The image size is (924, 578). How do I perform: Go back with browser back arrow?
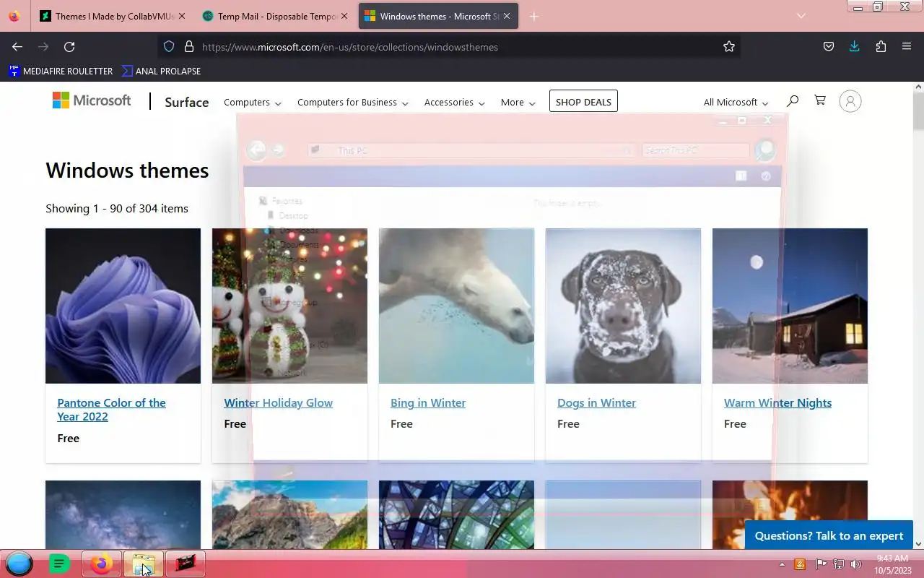(x=17, y=47)
